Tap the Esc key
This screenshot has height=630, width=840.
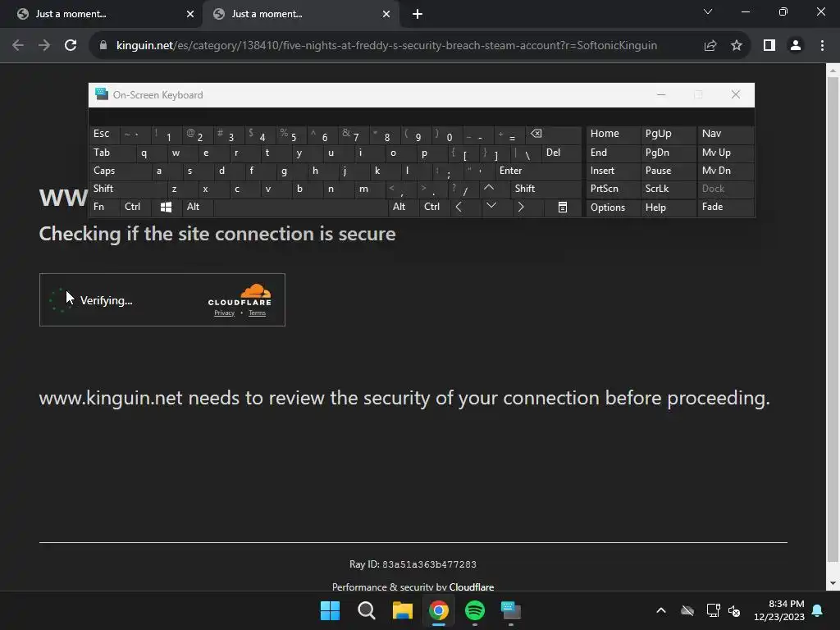tap(104, 134)
